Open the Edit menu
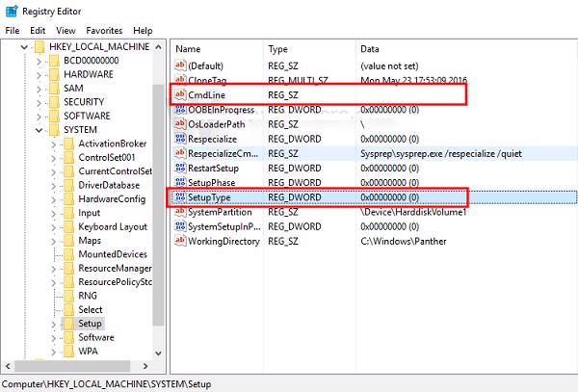The image size is (578, 392). [x=38, y=31]
